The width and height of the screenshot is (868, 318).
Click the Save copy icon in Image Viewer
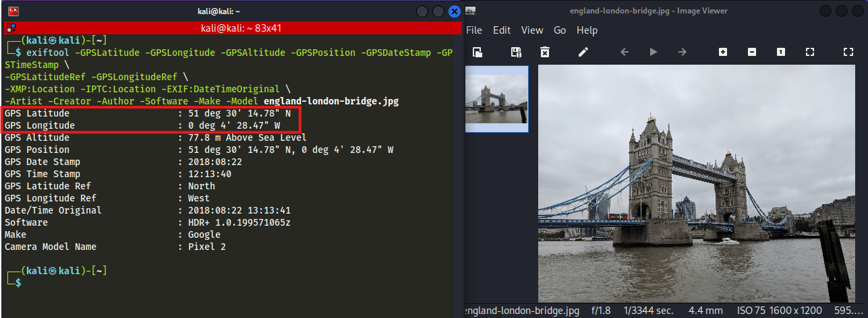517,52
